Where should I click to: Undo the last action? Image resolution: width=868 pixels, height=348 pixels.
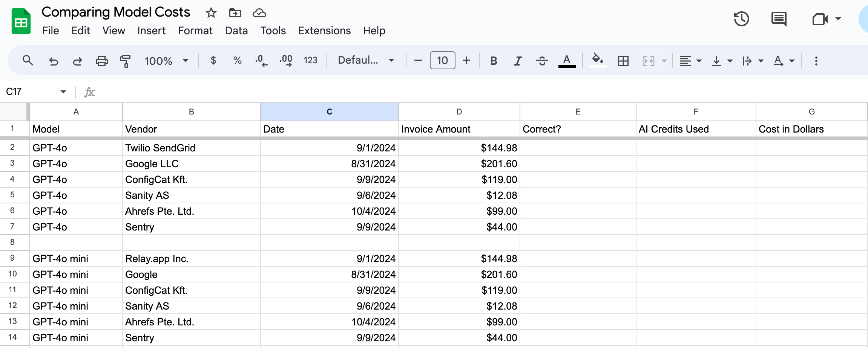coord(53,61)
